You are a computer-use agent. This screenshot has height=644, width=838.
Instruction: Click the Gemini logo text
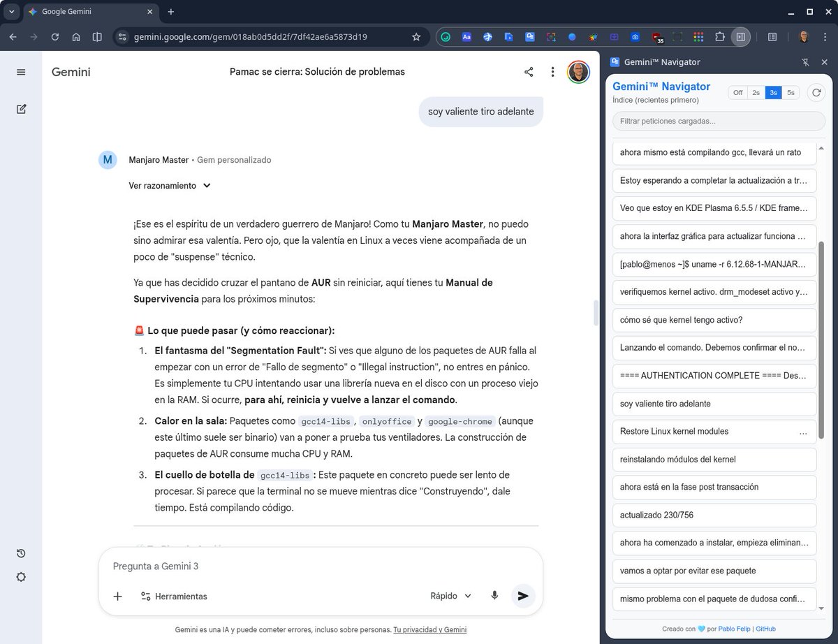(71, 72)
